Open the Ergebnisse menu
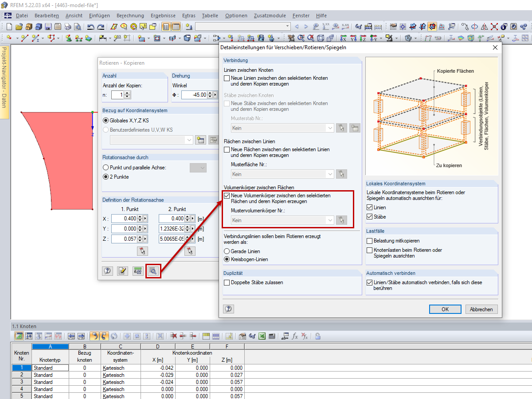532x399 pixels. (x=163, y=16)
